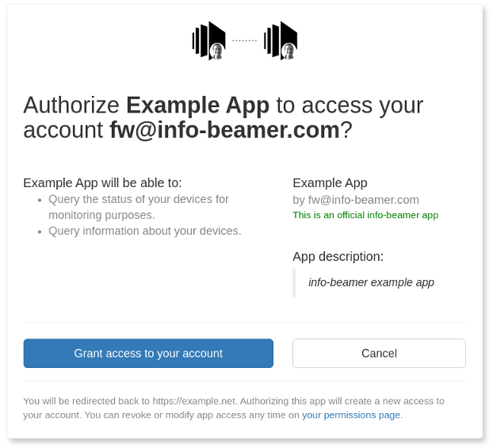
Task: Open your permissions page link
Action: [x=351, y=415]
